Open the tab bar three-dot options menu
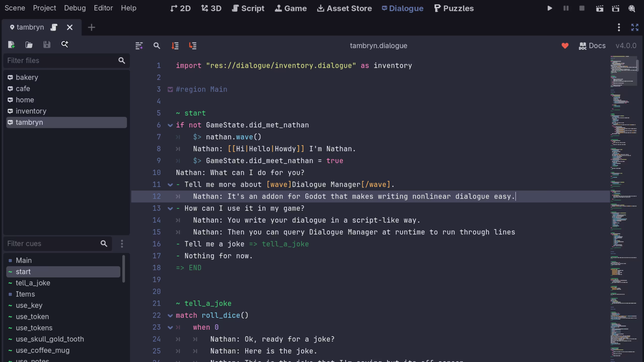This screenshot has width=644, height=362. [619, 27]
